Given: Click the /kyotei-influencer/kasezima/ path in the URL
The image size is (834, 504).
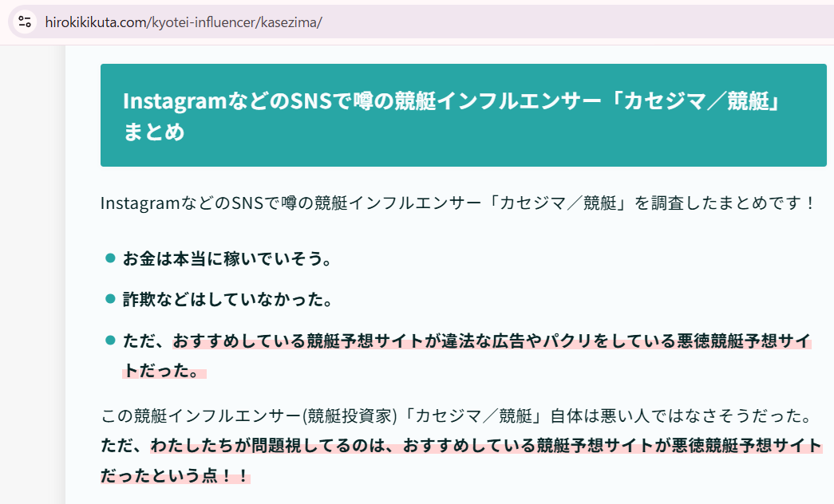Looking at the screenshot, I should [x=235, y=22].
